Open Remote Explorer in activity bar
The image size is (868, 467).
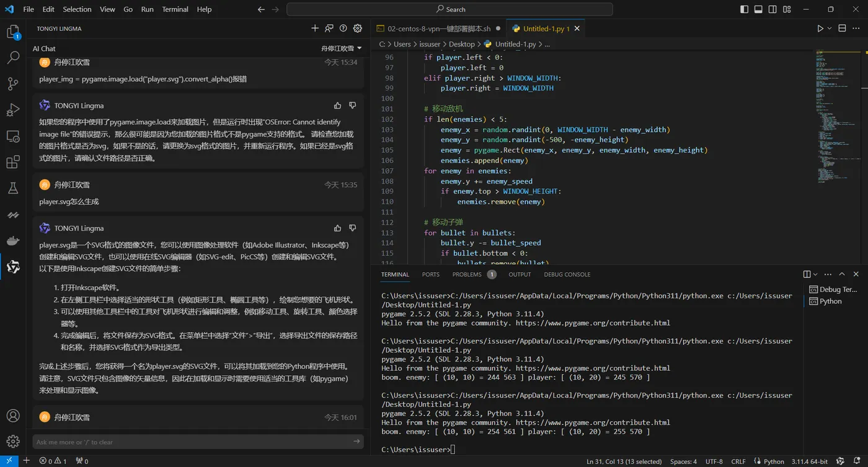coord(13,136)
